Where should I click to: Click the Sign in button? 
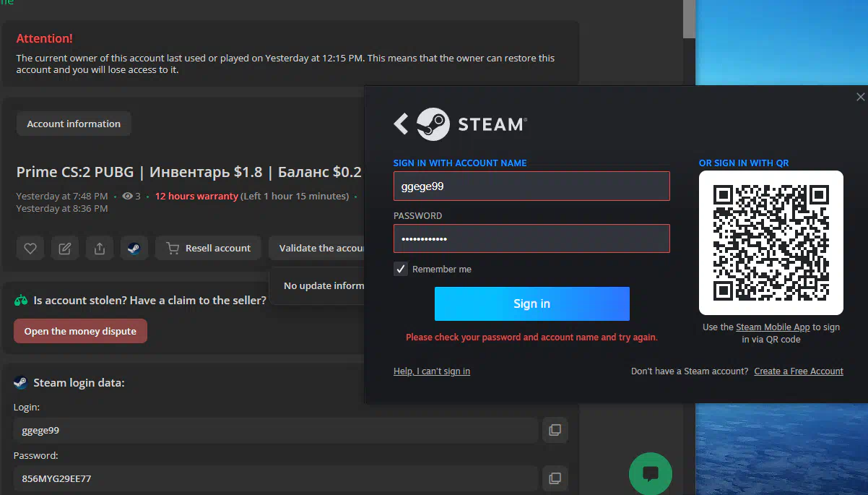pos(532,304)
